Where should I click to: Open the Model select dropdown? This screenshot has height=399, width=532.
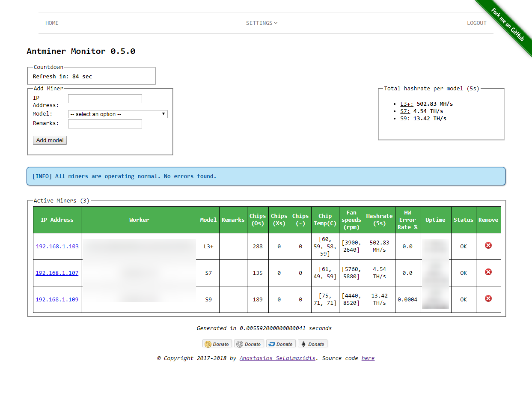click(x=118, y=114)
